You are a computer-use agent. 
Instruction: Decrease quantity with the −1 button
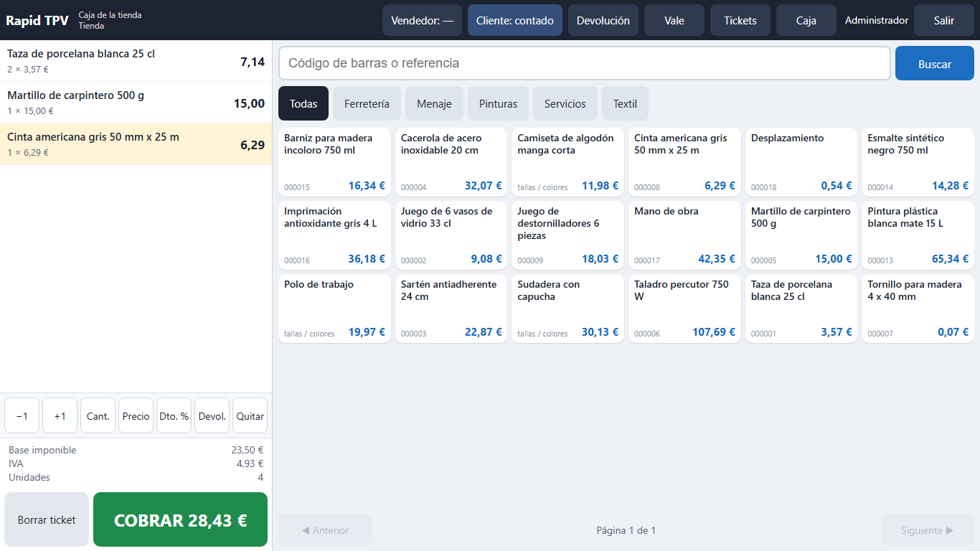click(22, 416)
